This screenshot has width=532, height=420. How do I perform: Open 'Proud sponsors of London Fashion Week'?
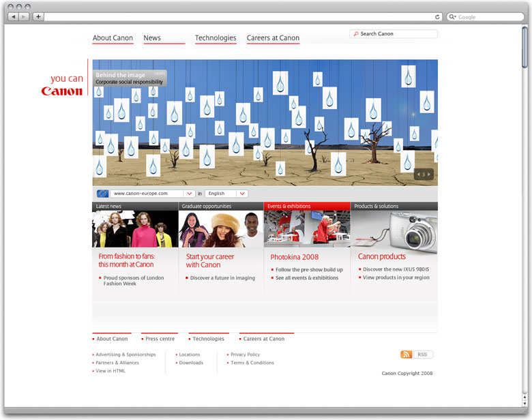click(x=133, y=280)
